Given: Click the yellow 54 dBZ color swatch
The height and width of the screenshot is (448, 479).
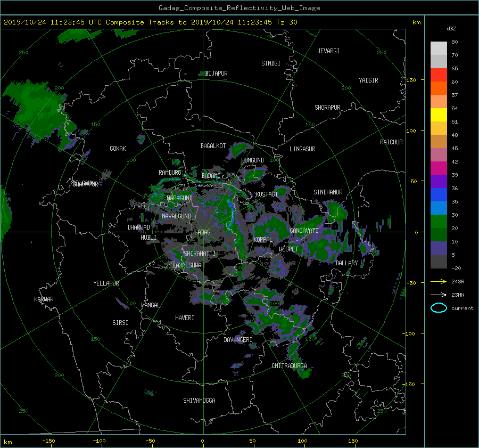Looking at the screenshot, I should coord(439,115).
